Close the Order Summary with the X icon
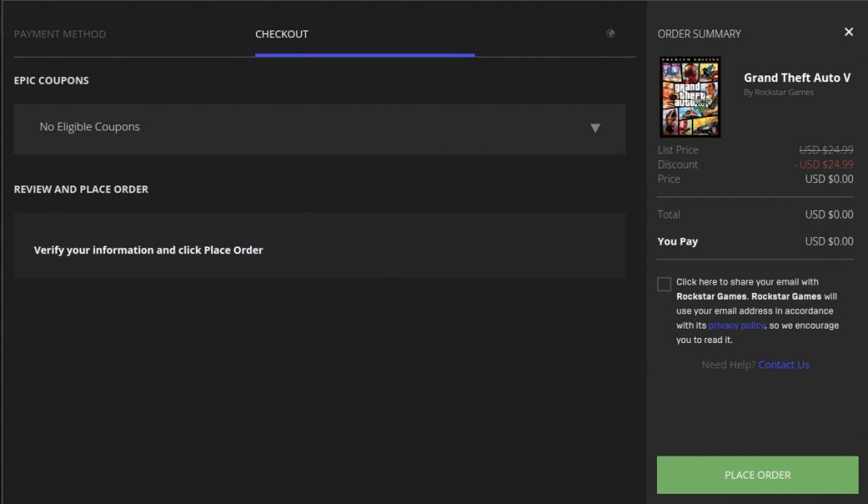Viewport: 868px width, 504px height. tap(849, 31)
